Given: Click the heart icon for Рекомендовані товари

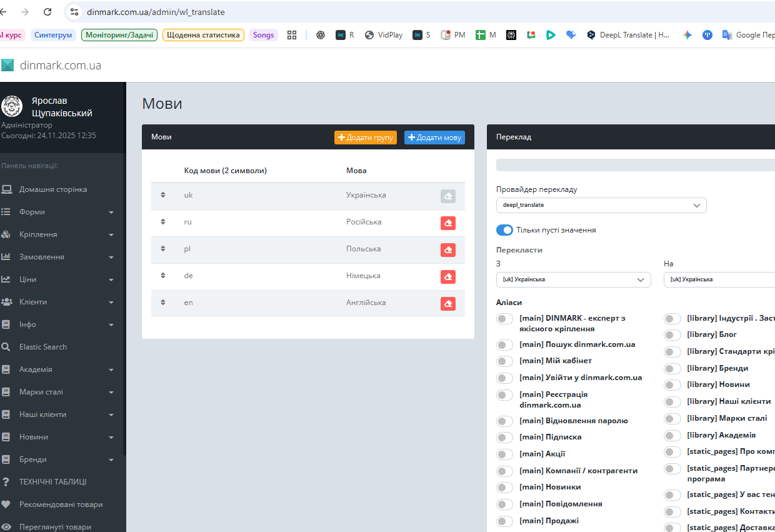Looking at the screenshot, I should click(6, 504).
